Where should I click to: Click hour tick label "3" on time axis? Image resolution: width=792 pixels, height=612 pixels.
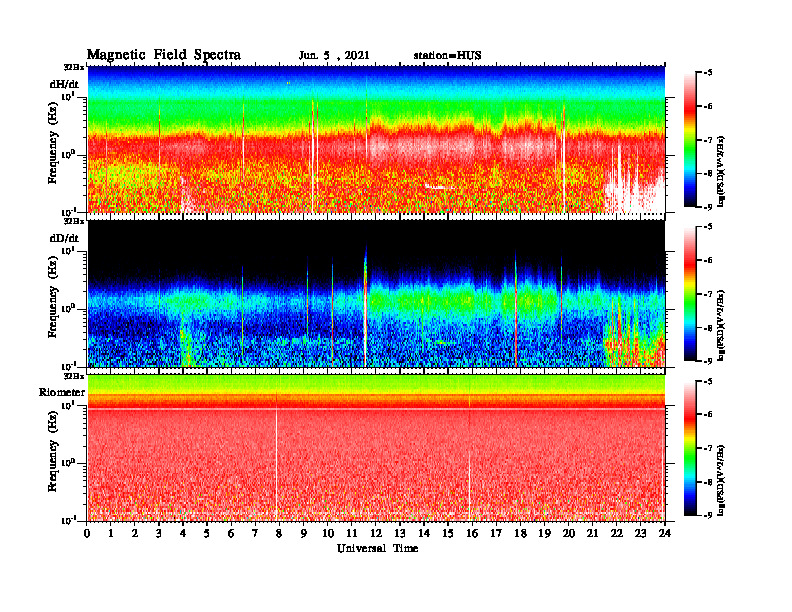[x=159, y=534]
